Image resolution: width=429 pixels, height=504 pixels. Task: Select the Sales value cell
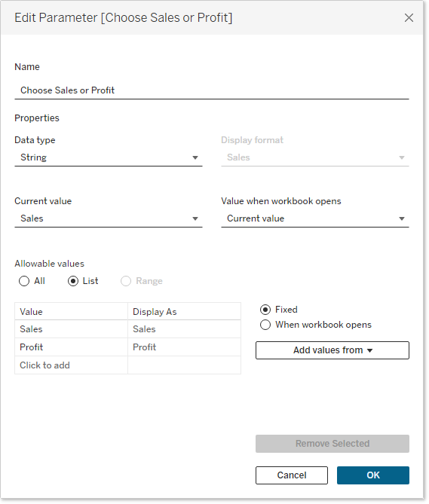pos(71,328)
